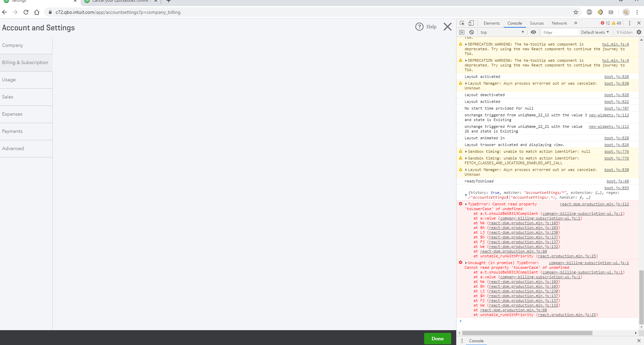
Task: Open the Chrome three-dot menu
Action: [x=637, y=12]
